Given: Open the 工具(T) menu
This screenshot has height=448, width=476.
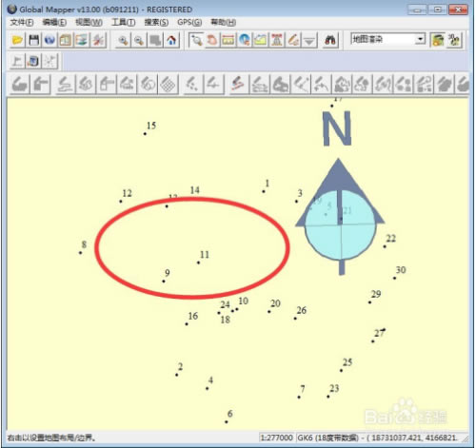Looking at the screenshot, I should (123, 22).
